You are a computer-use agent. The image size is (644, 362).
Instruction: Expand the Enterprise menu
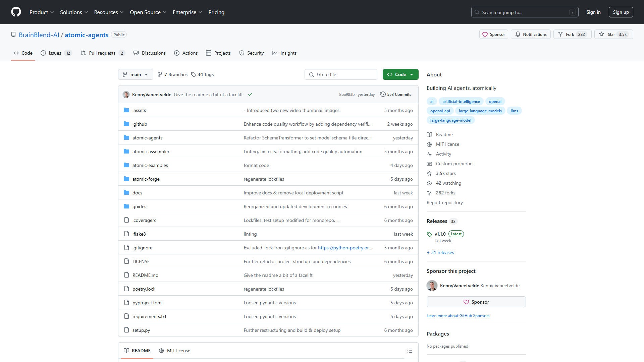pyautogui.click(x=187, y=12)
